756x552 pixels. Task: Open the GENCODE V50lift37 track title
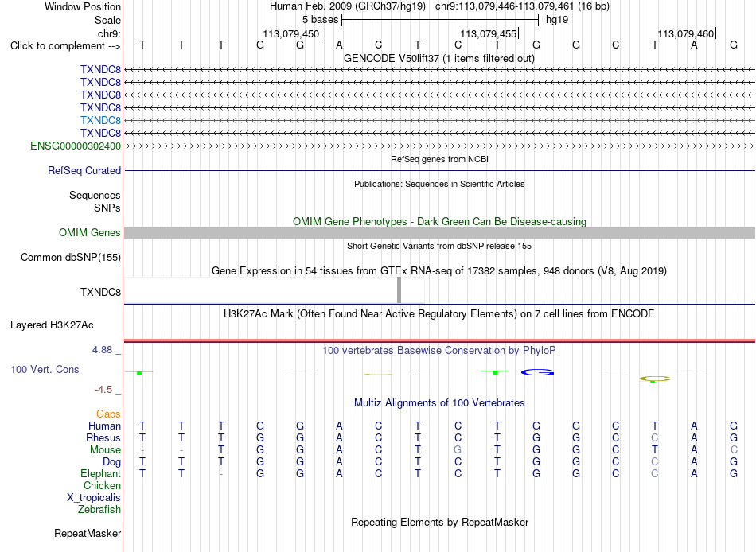pyautogui.click(x=439, y=58)
